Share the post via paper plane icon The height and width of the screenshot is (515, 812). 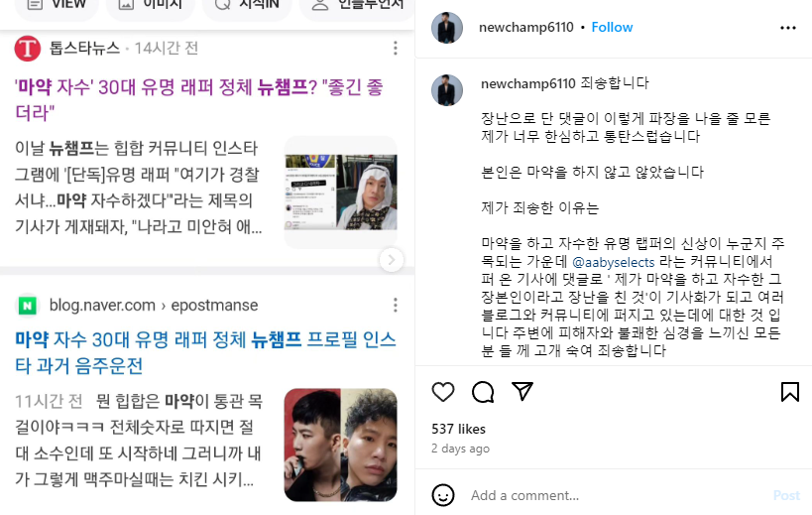click(522, 391)
